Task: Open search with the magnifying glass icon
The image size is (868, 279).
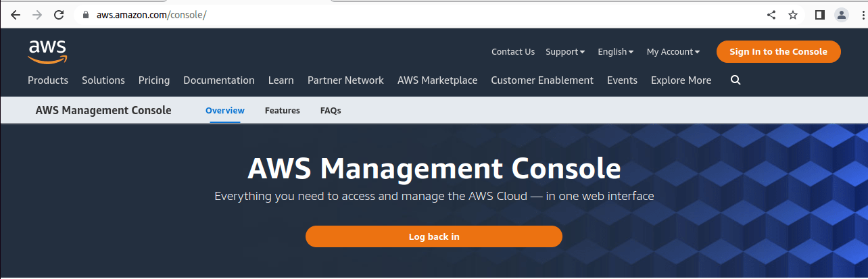Action: pos(736,80)
